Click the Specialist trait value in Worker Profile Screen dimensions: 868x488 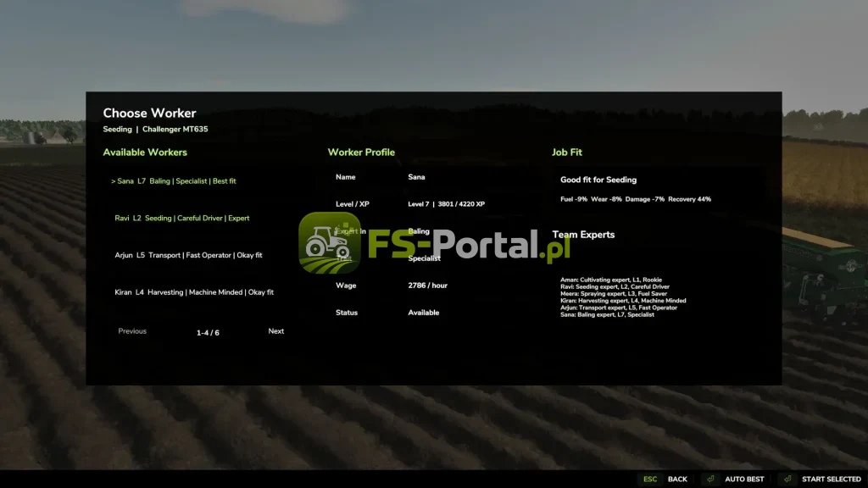click(x=424, y=258)
